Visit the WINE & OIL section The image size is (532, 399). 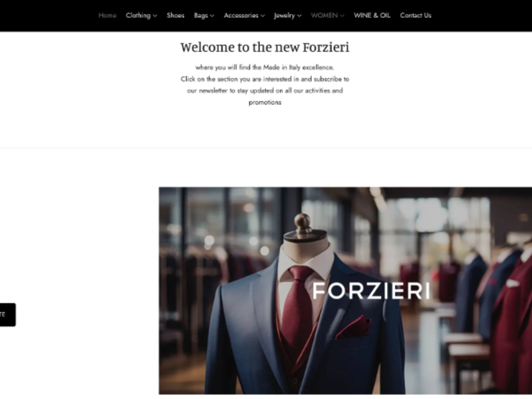[372, 15]
